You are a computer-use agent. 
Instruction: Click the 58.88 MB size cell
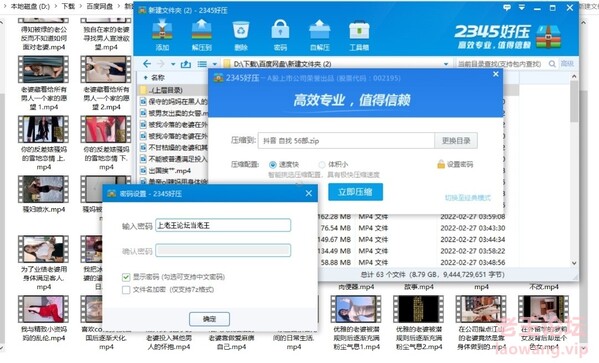point(335,263)
